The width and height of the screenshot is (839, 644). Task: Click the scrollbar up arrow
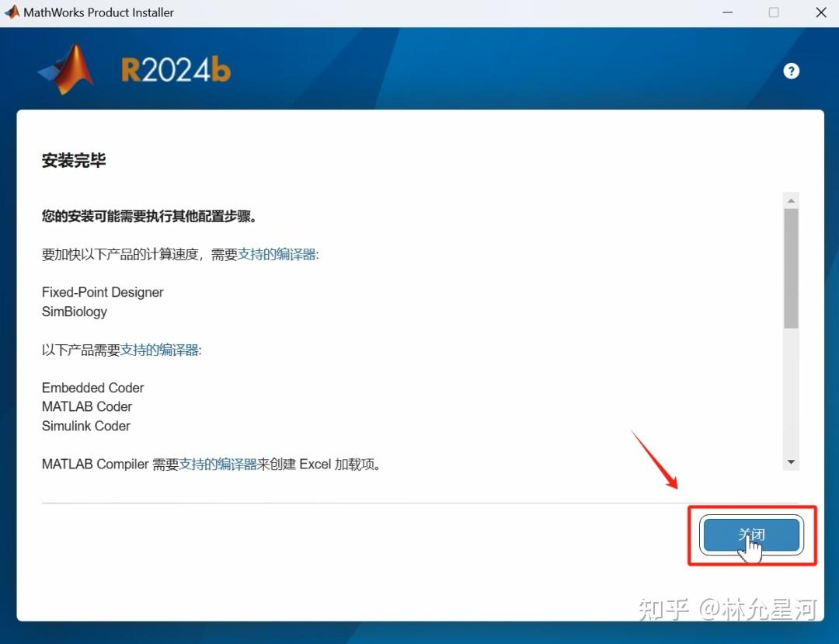791,199
